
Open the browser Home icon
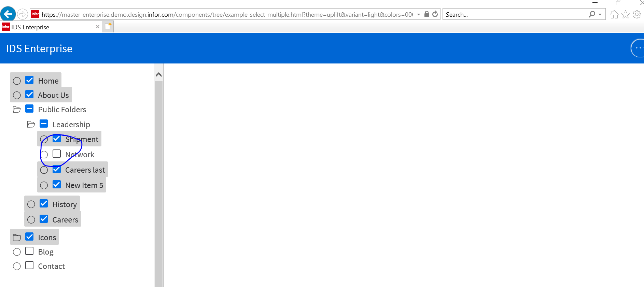tap(614, 14)
